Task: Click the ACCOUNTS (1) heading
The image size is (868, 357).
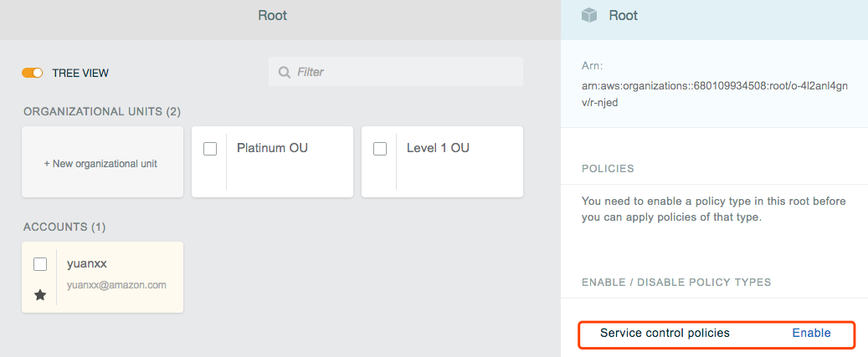Action: 64,227
